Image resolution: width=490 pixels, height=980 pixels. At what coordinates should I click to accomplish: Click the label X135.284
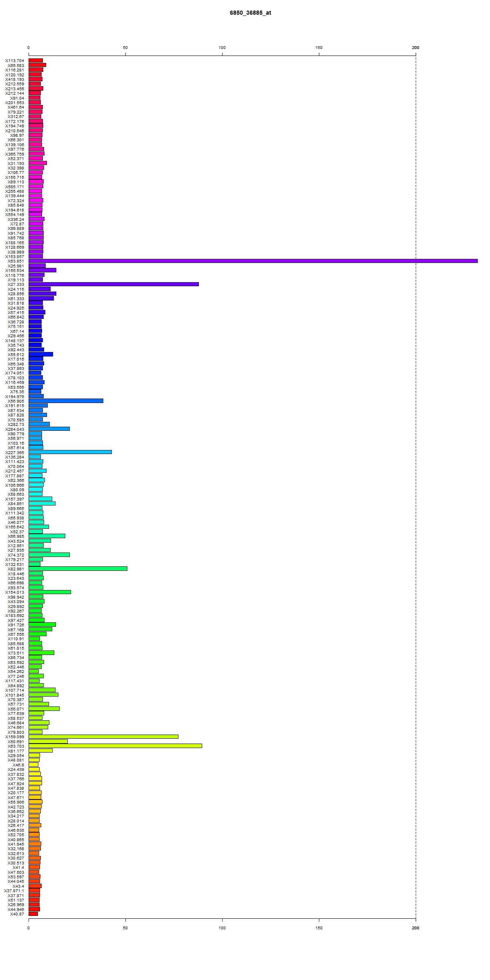(15, 457)
